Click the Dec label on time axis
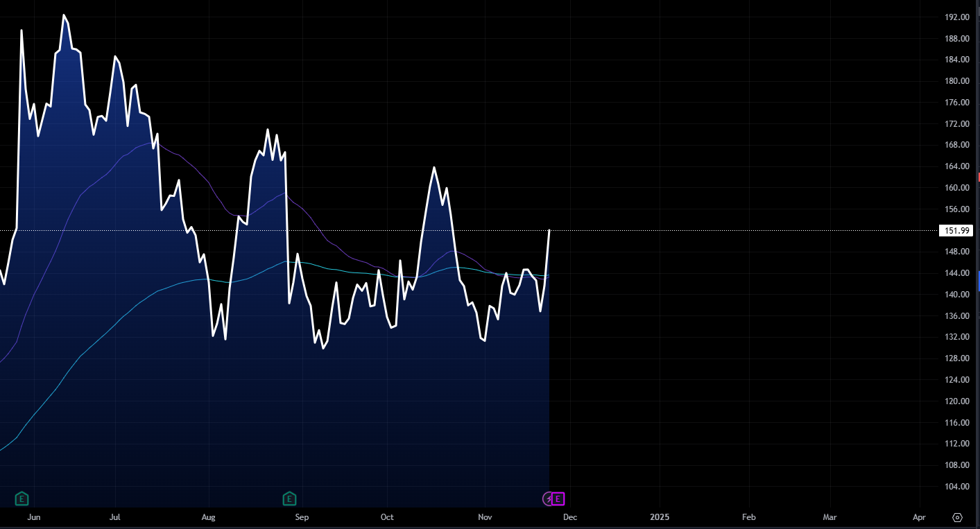Viewport: 980px width, 529px height. pyautogui.click(x=569, y=517)
